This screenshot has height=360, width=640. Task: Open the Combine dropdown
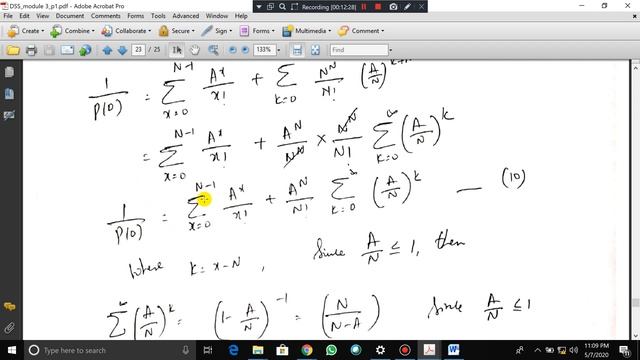(x=73, y=31)
